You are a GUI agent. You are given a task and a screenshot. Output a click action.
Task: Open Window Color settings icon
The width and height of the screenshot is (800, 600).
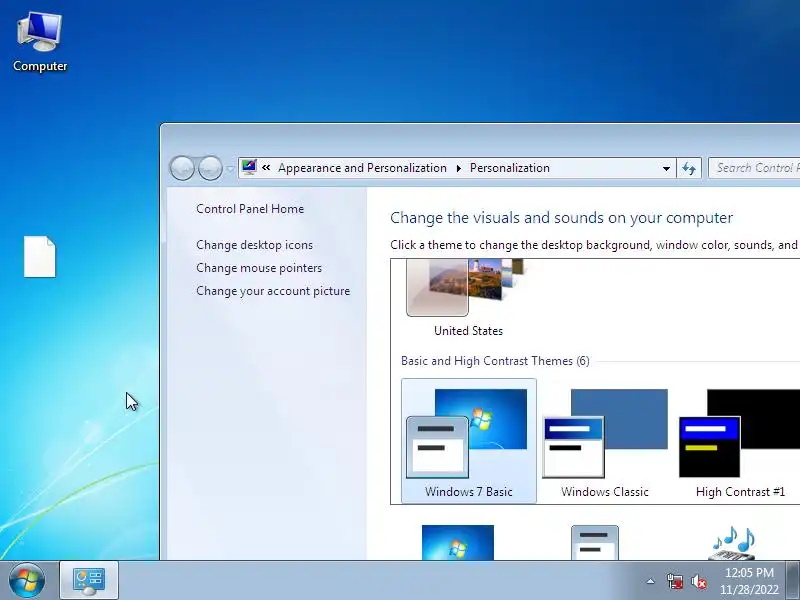[595, 543]
